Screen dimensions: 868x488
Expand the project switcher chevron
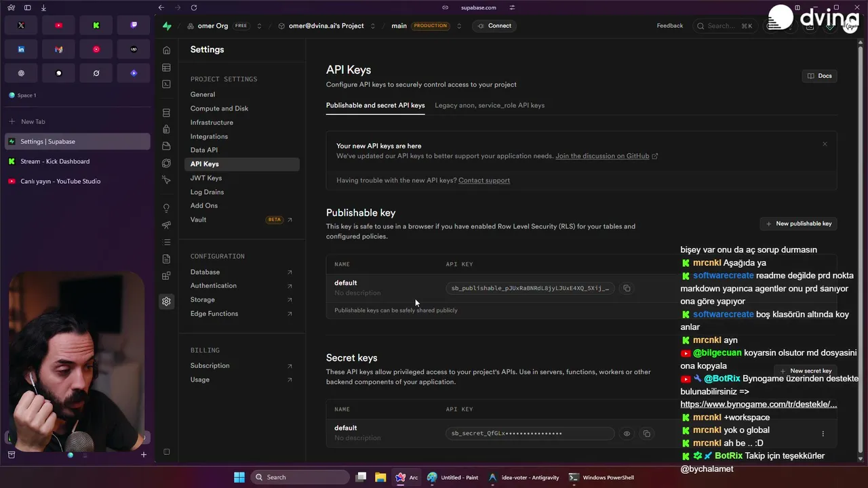pyautogui.click(x=372, y=26)
